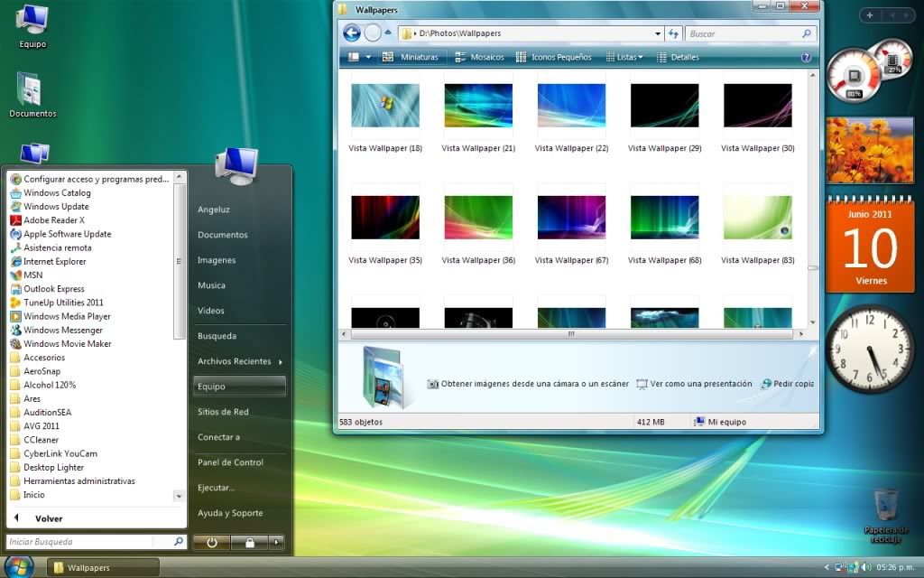Viewport: 924px width, 578px height.
Task: Expand the address bar path dropdown
Action: [658, 33]
